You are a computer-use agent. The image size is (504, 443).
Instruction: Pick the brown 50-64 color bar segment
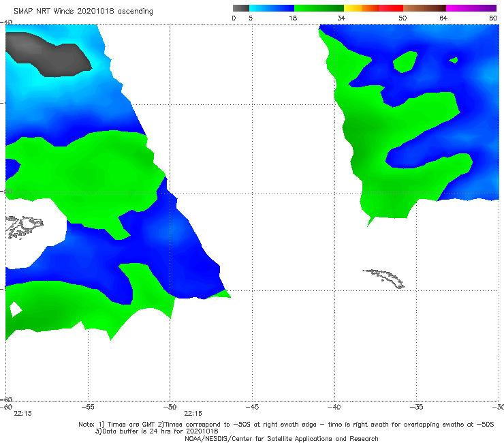(x=424, y=8)
